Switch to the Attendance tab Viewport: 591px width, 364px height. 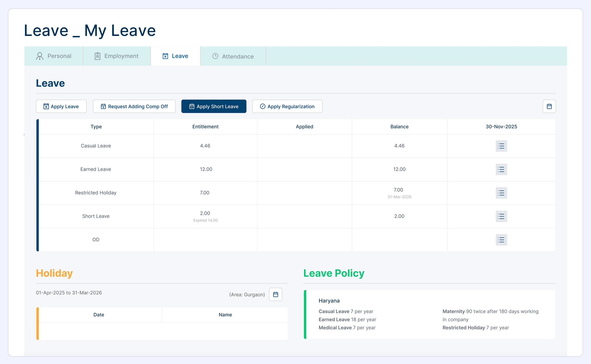[233, 56]
